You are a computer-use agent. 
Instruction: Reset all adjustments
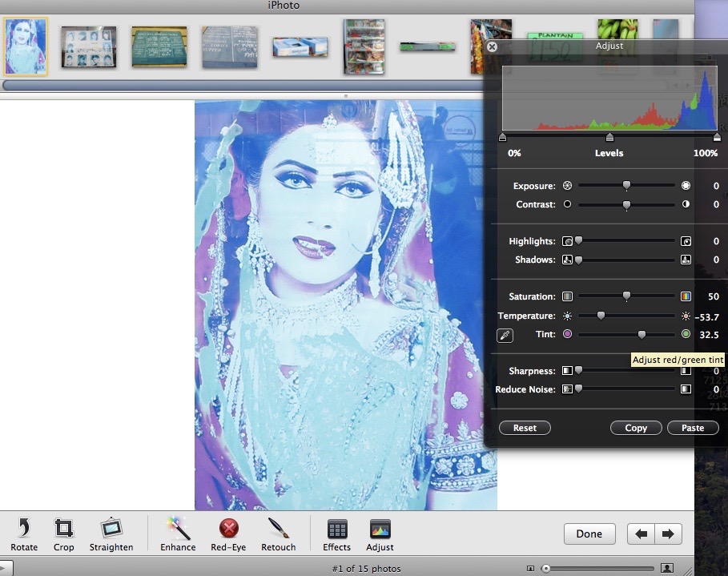tap(525, 428)
